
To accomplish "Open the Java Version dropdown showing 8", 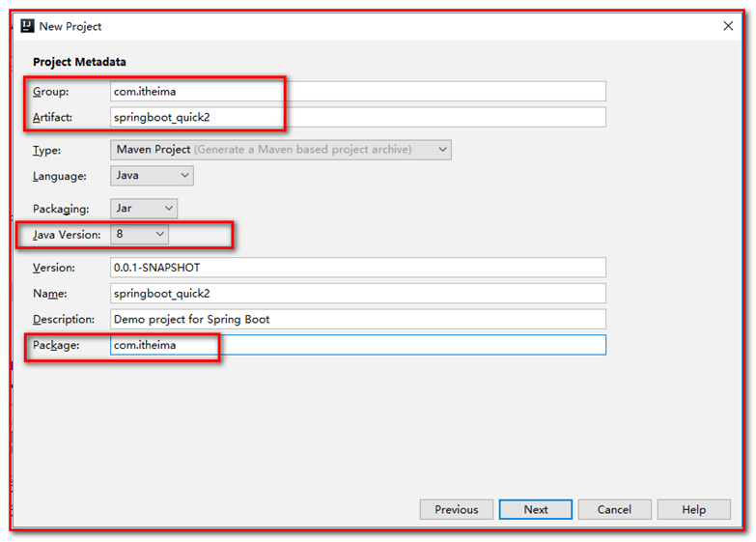I will [x=139, y=234].
